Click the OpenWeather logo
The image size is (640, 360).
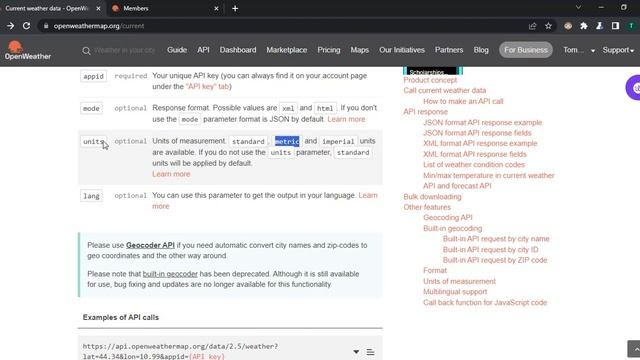pos(28,51)
